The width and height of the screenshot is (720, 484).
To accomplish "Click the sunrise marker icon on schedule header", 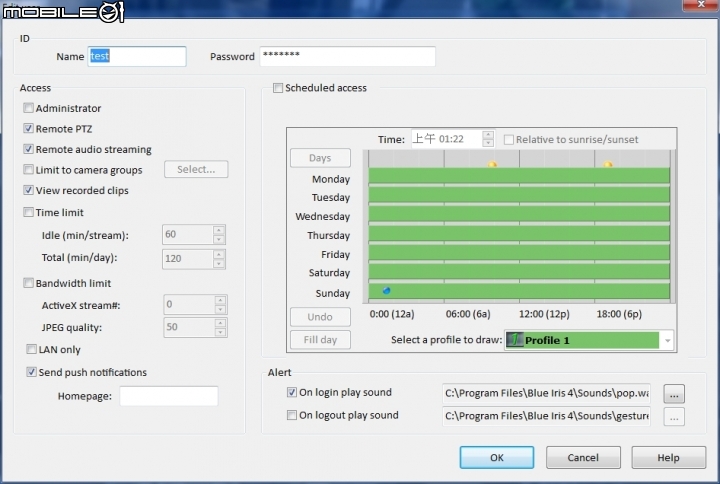I will (492, 164).
